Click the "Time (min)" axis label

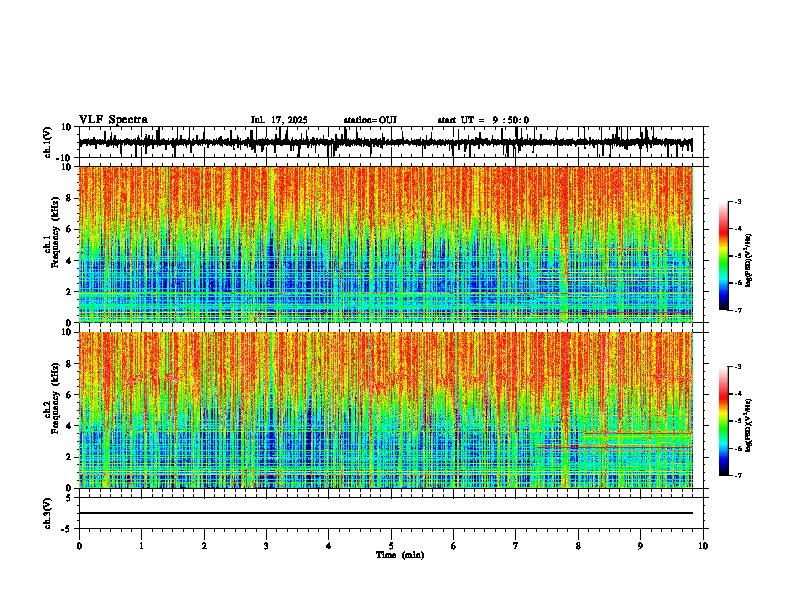click(400, 555)
